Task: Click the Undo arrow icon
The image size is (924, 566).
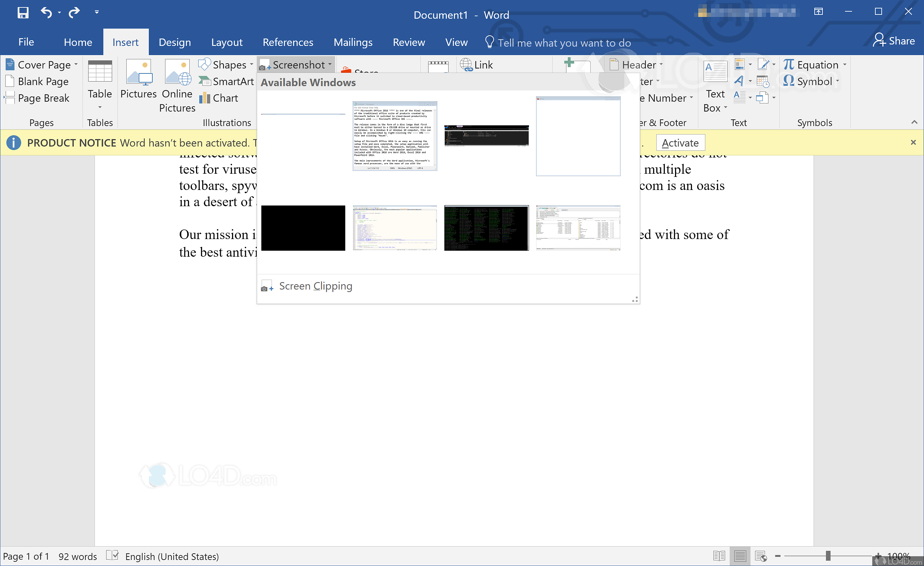Action: [x=46, y=12]
